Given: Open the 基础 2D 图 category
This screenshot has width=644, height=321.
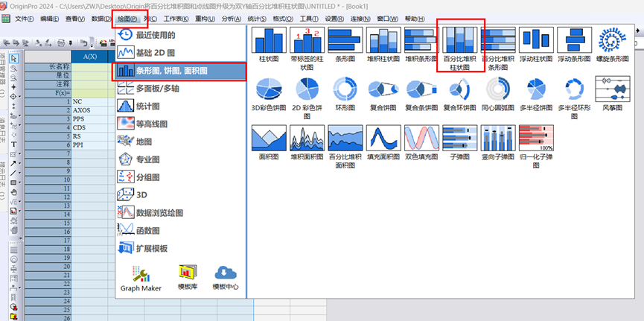Looking at the screenshot, I should [x=179, y=53].
